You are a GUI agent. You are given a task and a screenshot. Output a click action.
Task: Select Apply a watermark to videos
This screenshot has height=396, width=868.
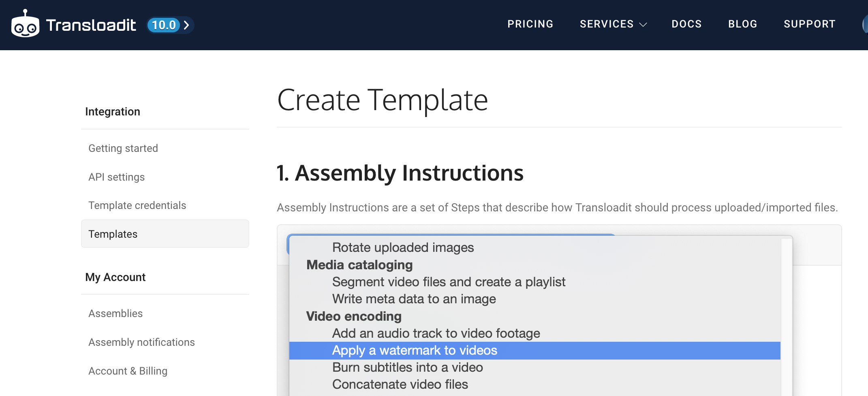(x=415, y=350)
